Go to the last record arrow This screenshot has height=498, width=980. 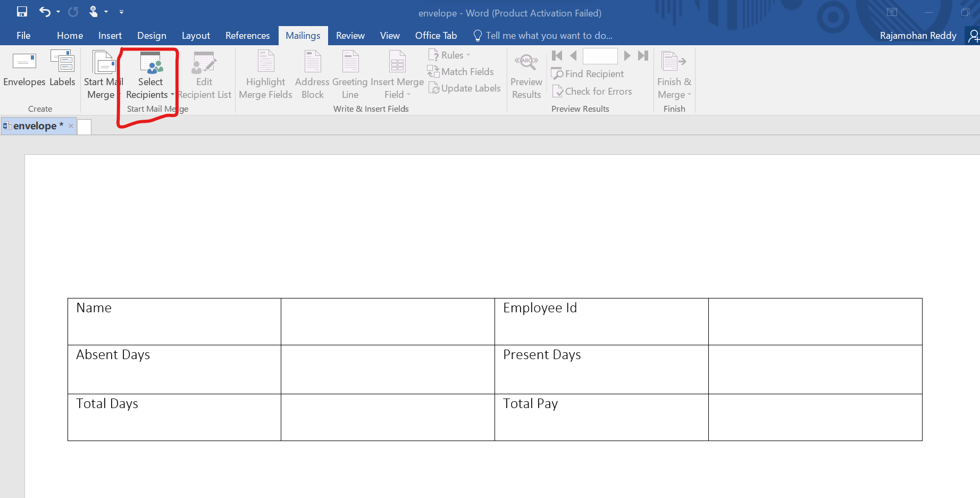pos(643,55)
